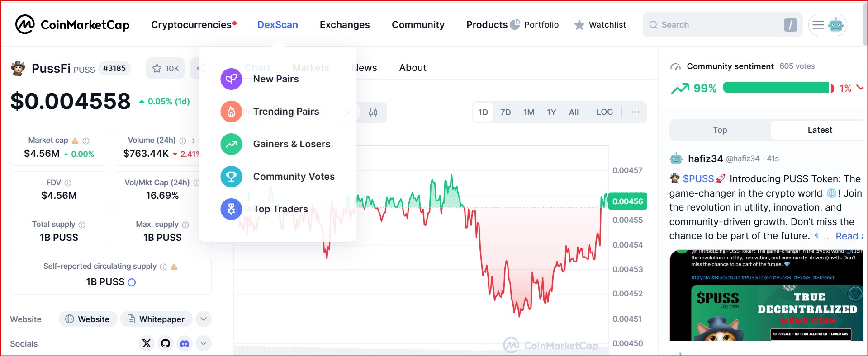Switch community feed to Top tab
The width and height of the screenshot is (868, 356).
(x=720, y=130)
